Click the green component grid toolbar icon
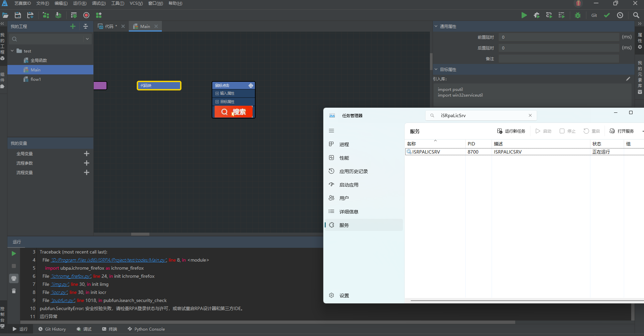 [46, 15]
